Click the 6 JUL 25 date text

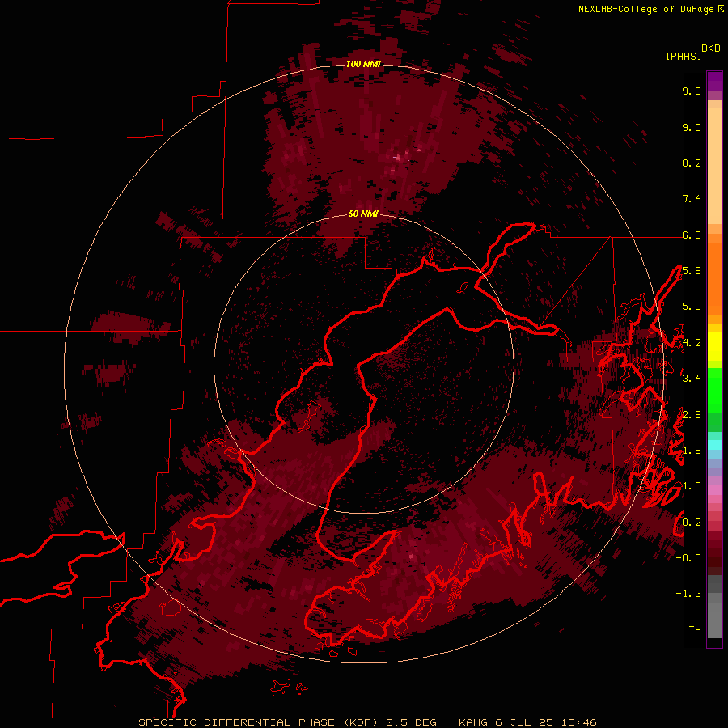point(523,722)
